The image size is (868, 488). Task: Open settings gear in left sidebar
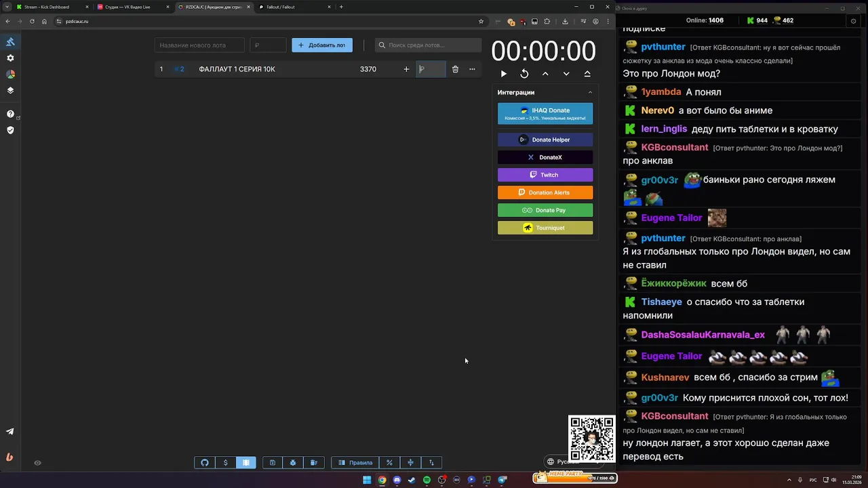pos(10,58)
